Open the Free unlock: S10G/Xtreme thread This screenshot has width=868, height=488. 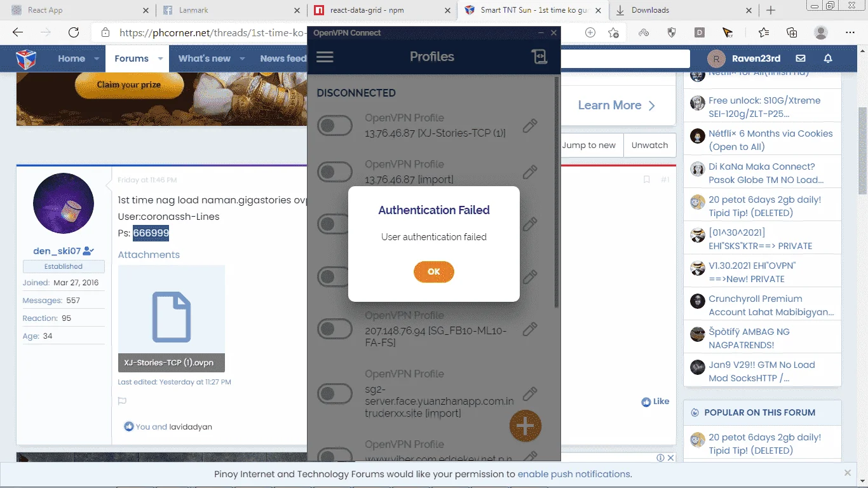pos(764,107)
